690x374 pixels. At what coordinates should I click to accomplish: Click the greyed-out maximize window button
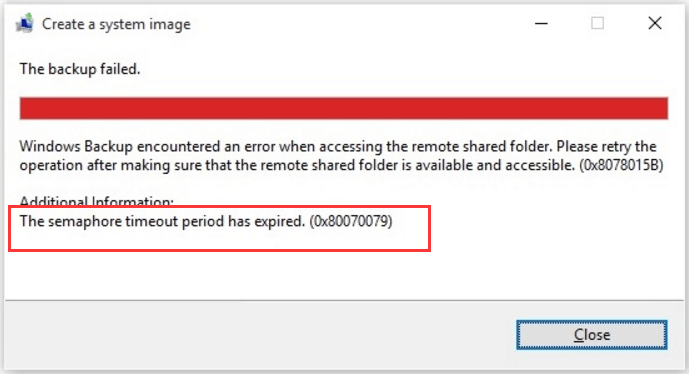coord(597,23)
